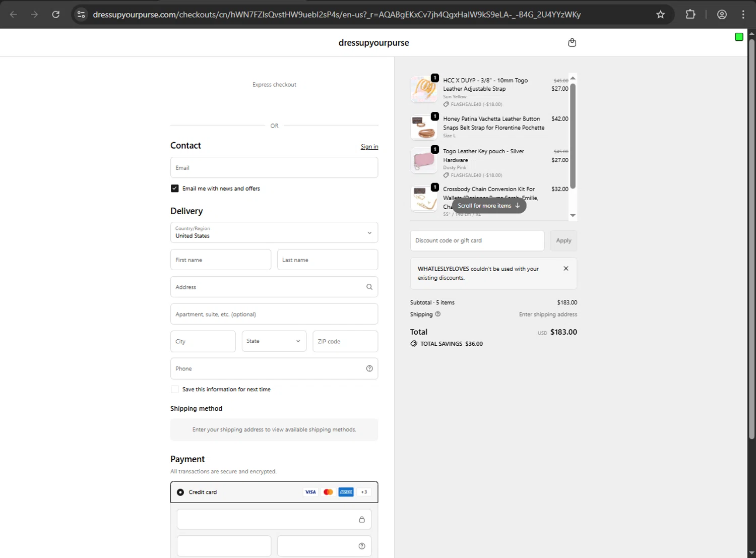This screenshot has width=756, height=558.
Task: Click the address search magnifier icon
Action: click(x=369, y=287)
